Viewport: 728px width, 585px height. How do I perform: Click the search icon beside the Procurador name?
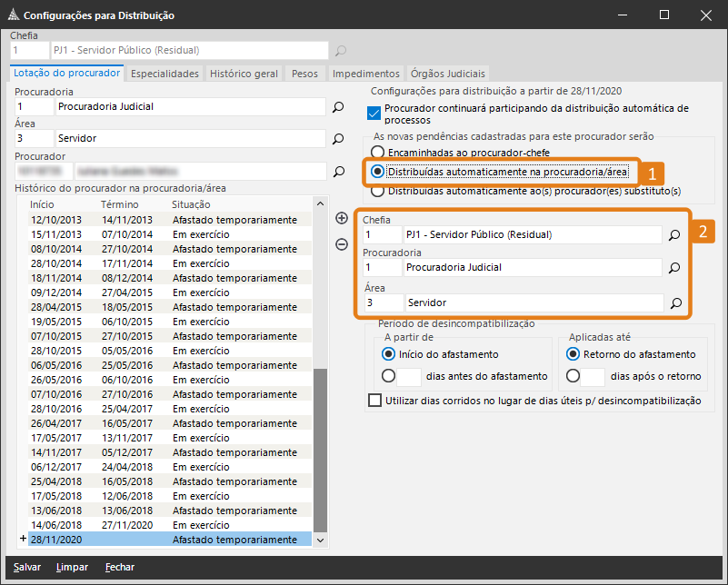coord(338,171)
